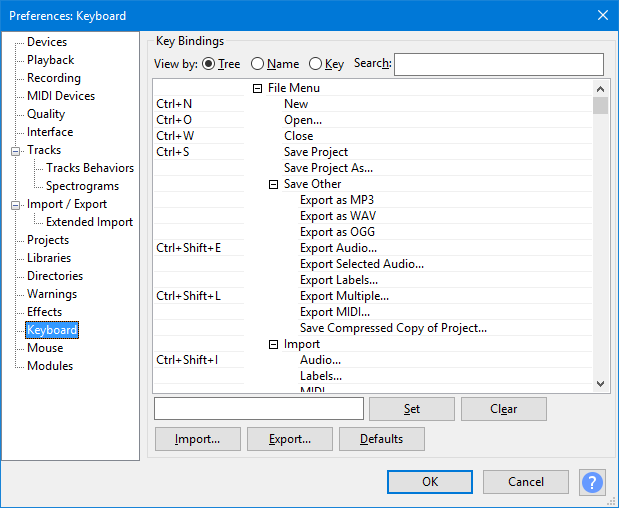Click the Import... bindings button

click(x=198, y=439)
